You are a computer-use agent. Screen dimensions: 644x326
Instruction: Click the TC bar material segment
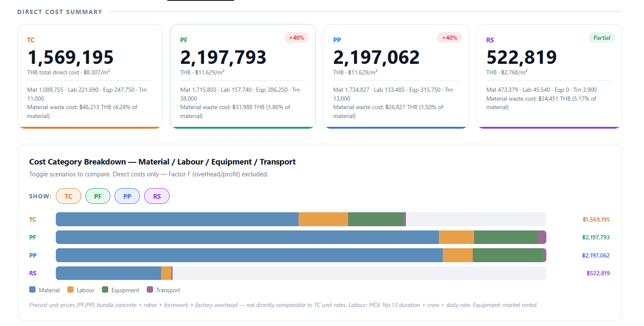pyautogui.click(x=177, y=219)
